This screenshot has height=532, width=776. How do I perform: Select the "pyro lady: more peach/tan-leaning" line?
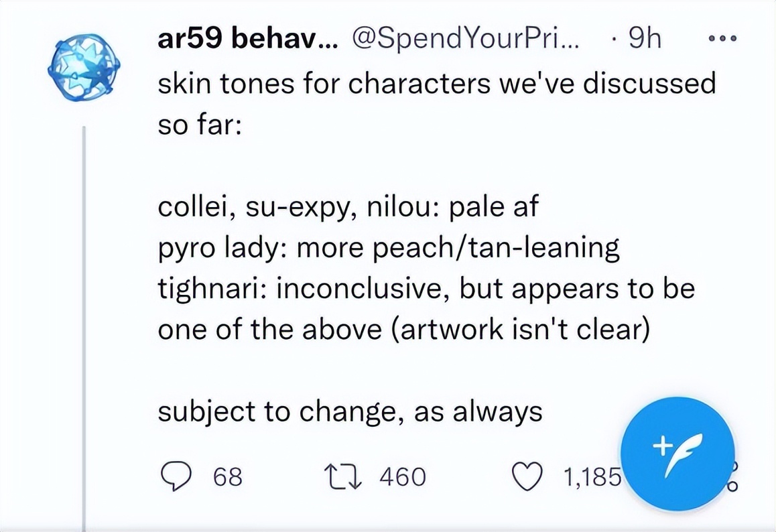(389, 249)
